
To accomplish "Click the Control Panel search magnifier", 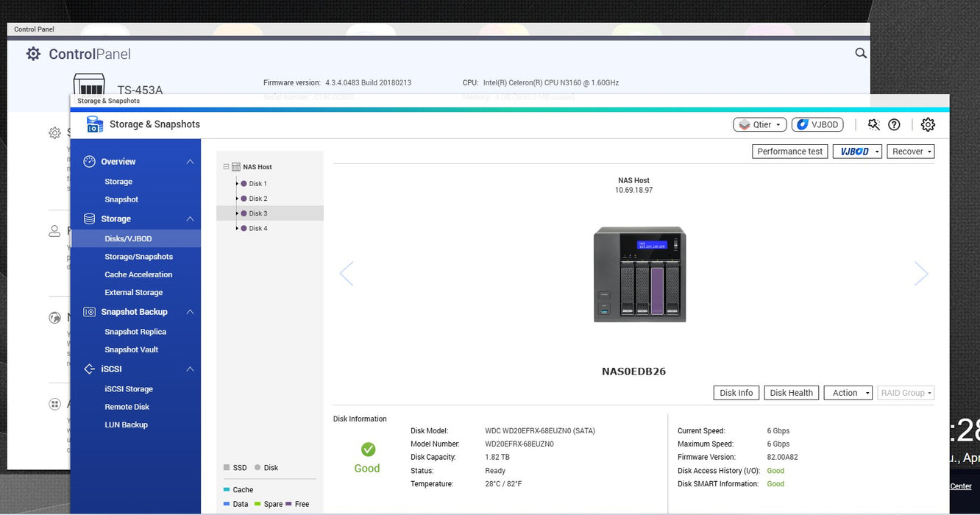I will (x=861, y=53).
